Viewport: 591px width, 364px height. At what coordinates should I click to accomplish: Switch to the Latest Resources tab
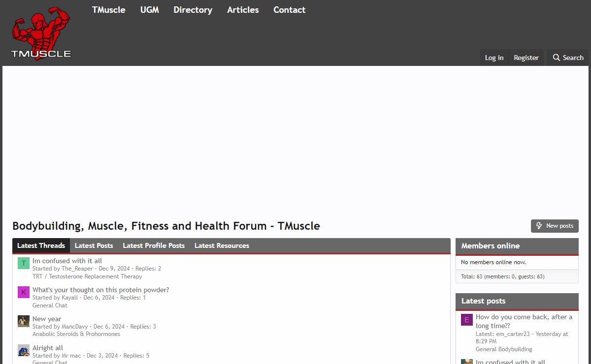pyautogui.click(x=222, y=245)
